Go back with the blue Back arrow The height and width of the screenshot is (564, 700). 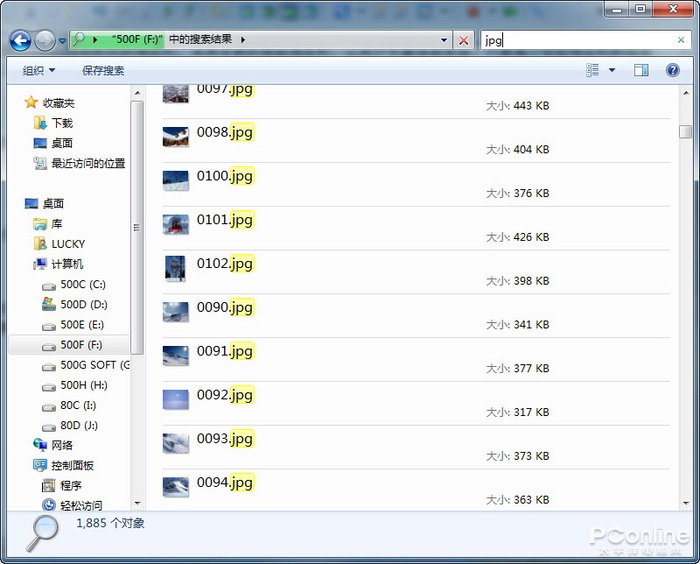20,41
